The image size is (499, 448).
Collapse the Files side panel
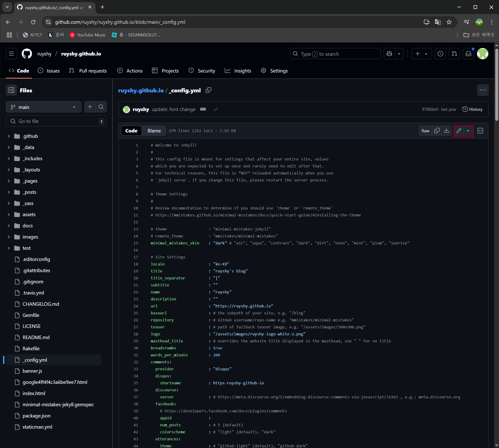coord(11,90)
